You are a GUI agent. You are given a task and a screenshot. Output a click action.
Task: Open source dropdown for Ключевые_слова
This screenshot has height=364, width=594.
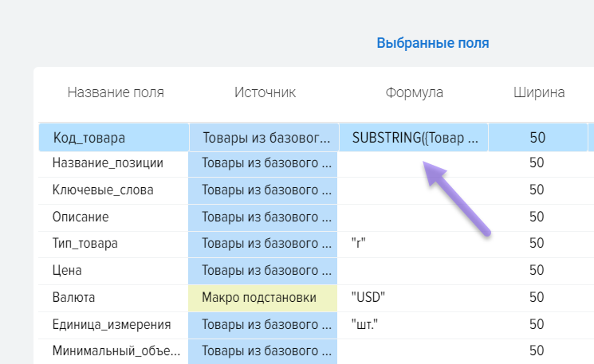point(263,190)
